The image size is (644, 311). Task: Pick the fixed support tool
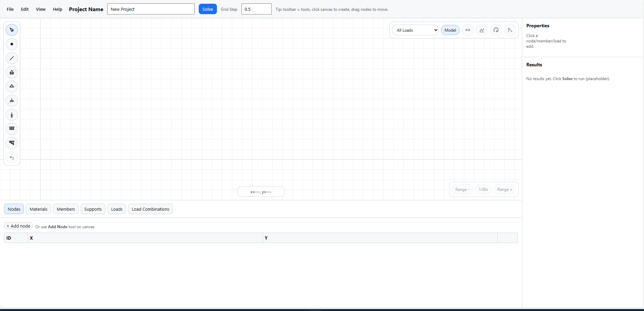pos(12,101)
